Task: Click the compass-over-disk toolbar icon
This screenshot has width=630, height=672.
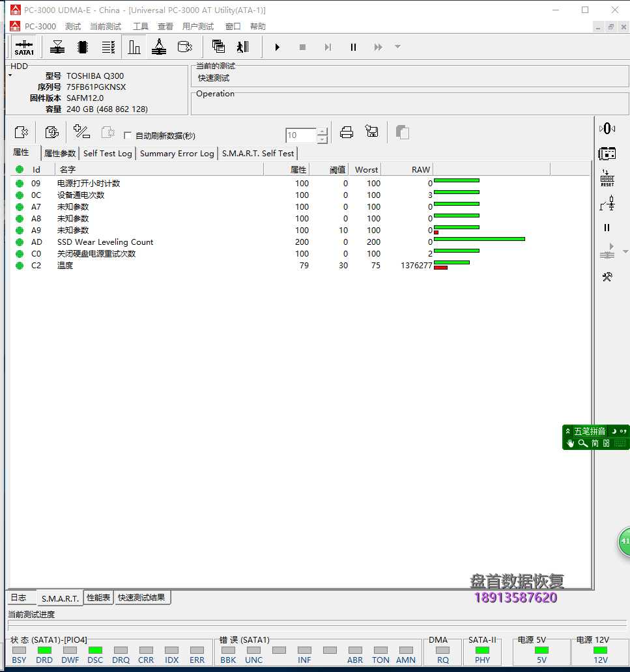Action: [x=159, y=47]
